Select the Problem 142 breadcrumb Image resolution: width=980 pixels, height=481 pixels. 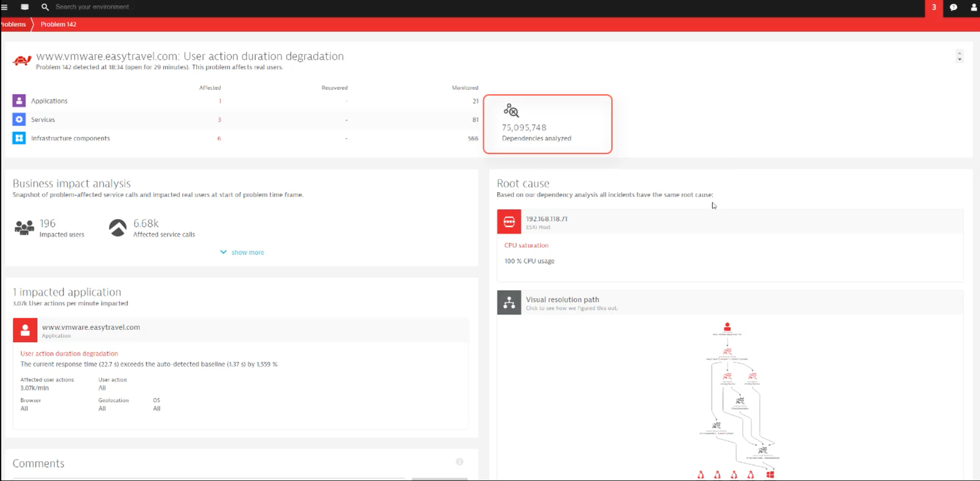pos(58,24)
